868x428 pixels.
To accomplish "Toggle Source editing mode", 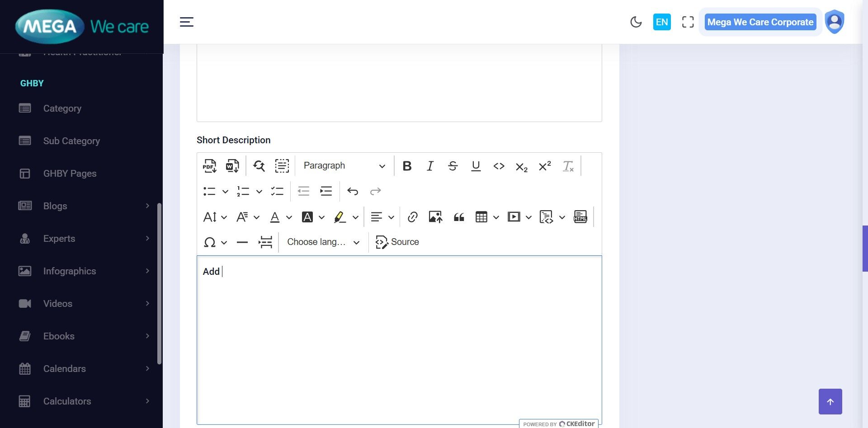I will coord(397,242).
